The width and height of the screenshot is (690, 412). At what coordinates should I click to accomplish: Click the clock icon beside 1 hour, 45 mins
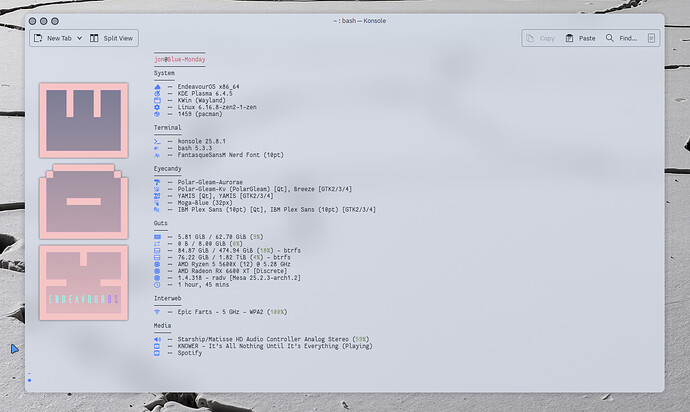[157, 284]
